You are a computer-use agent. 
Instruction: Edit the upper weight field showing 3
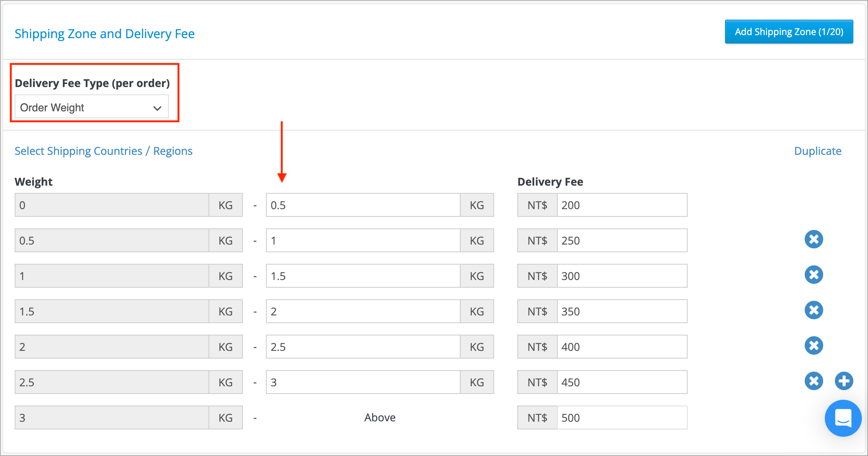363,382
